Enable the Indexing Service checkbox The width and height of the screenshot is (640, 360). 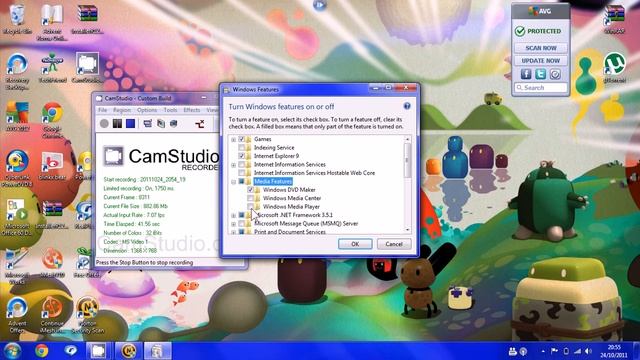coord(242,148)
